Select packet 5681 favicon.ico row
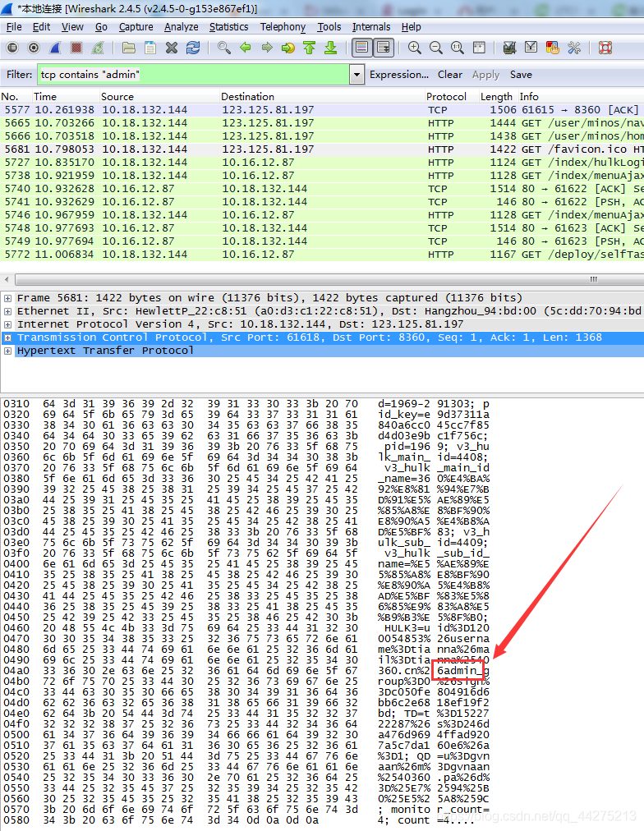This screenshot has width=644, height=831. point(322,149)
